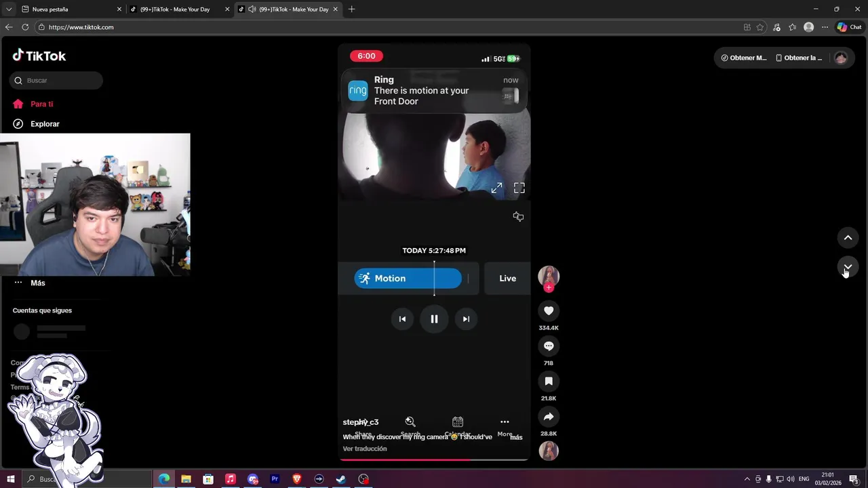
Task: Open Microsoft Store from the taskbar
Action: (x=208, y=479)
